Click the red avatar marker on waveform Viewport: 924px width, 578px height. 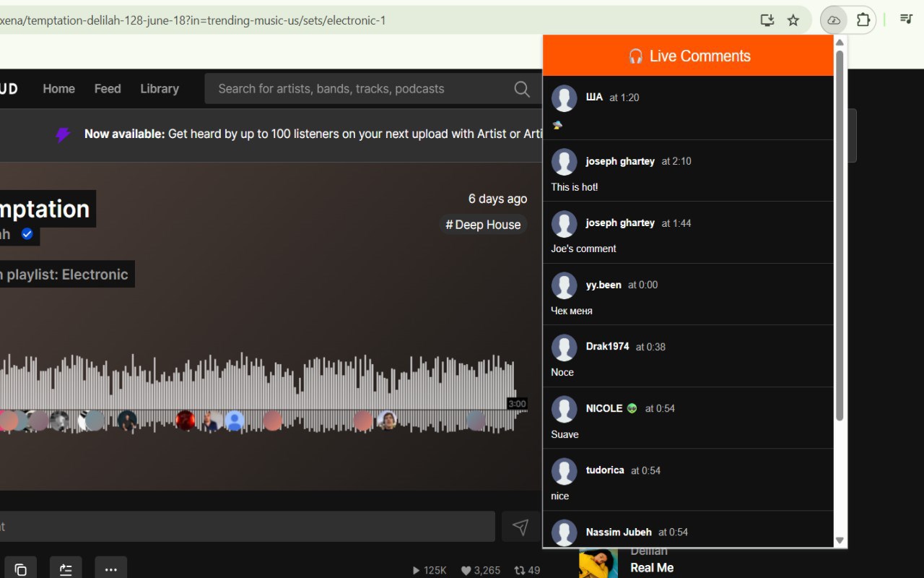[186, 420]
